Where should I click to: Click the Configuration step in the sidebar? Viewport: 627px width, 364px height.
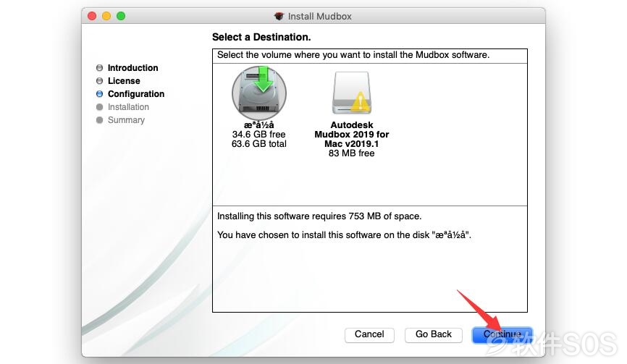[136, 94]
